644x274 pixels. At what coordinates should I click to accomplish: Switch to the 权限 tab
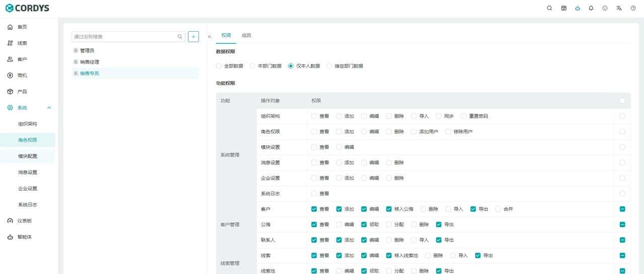(226, 36)
